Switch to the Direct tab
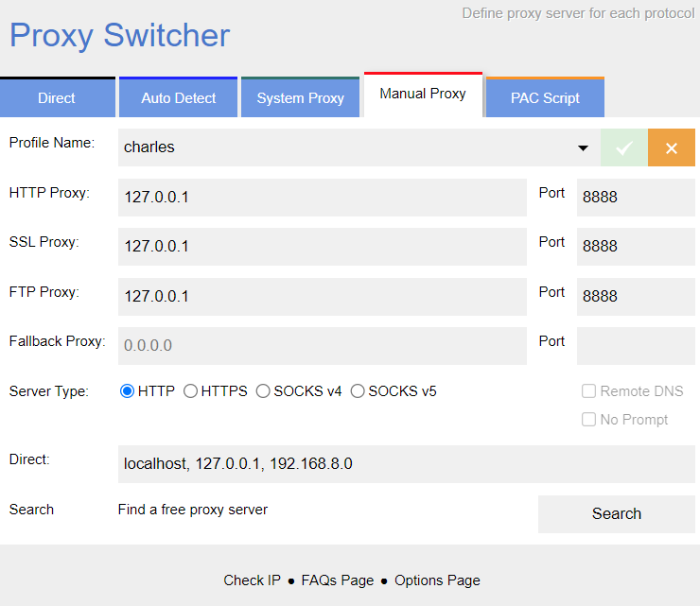700x606 pixels. (57, 98)
